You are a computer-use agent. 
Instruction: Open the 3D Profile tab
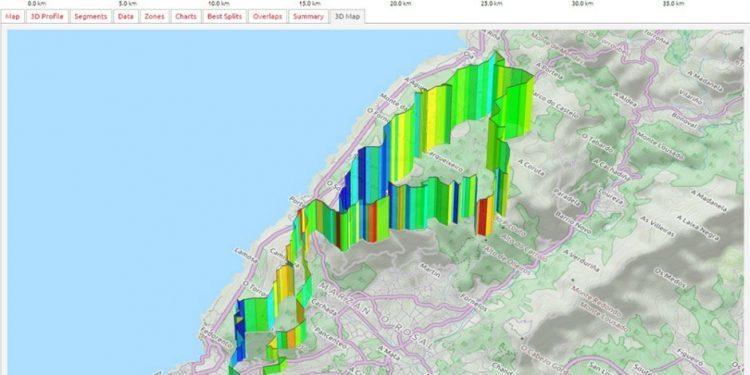pos(47,16)
